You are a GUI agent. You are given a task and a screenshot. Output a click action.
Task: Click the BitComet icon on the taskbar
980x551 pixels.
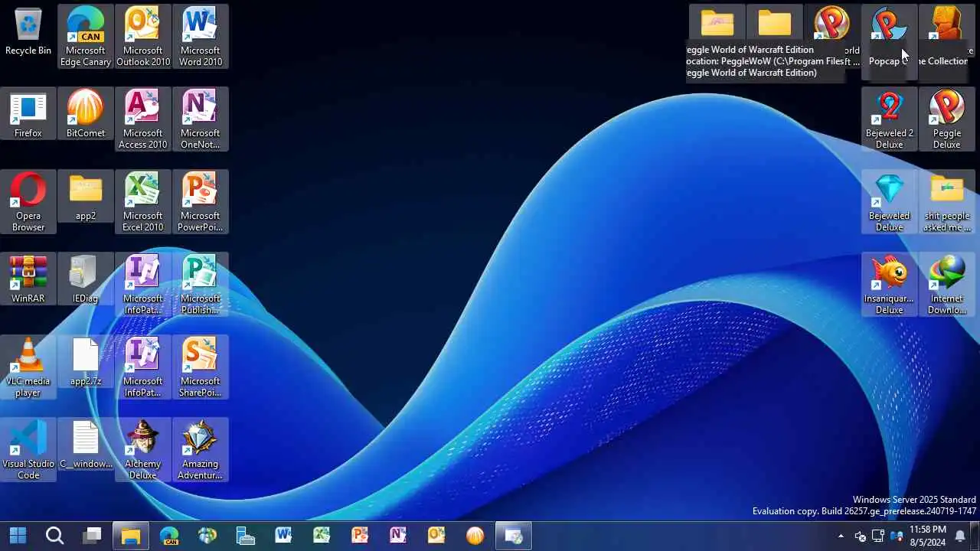475,536
